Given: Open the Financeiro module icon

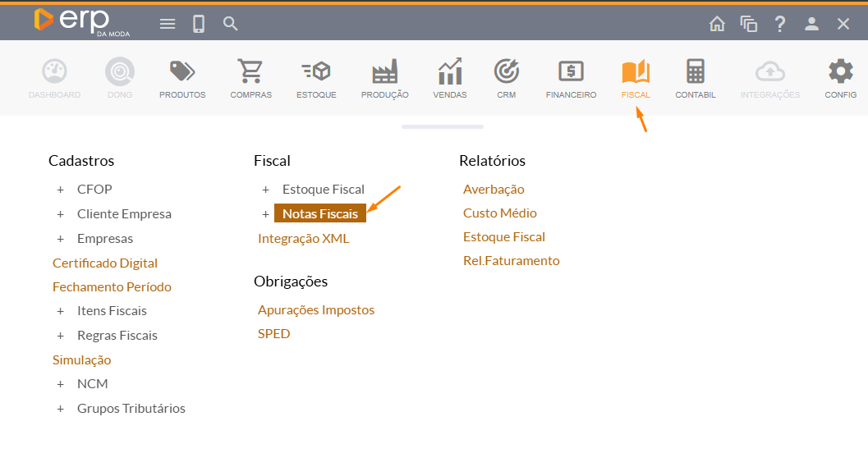Looking at the screenshot, I should (x=571, y=73).
